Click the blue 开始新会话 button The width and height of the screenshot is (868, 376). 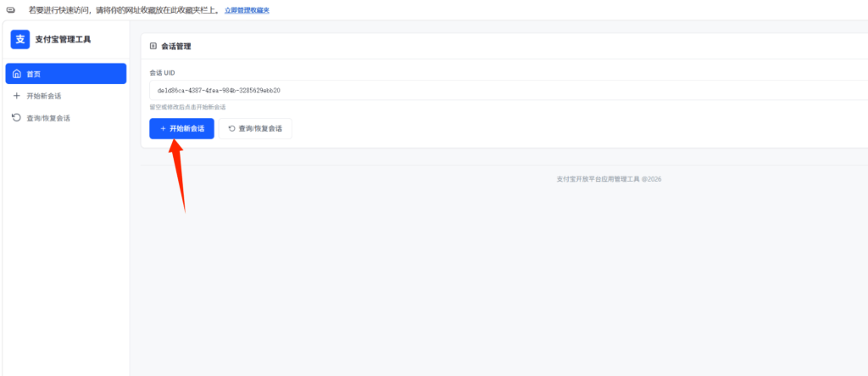click(181, 129)
